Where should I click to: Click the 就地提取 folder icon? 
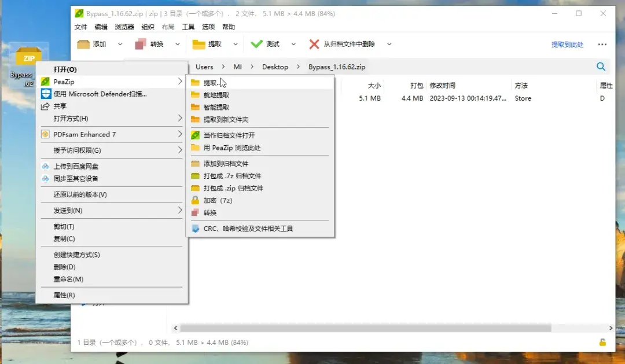[195, 95]
